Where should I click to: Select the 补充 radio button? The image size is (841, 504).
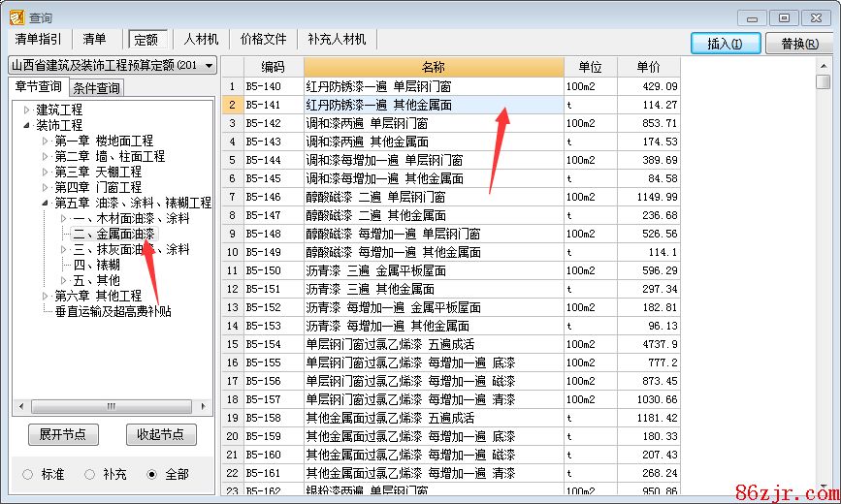pyautogui.click(x=89, y=474)
